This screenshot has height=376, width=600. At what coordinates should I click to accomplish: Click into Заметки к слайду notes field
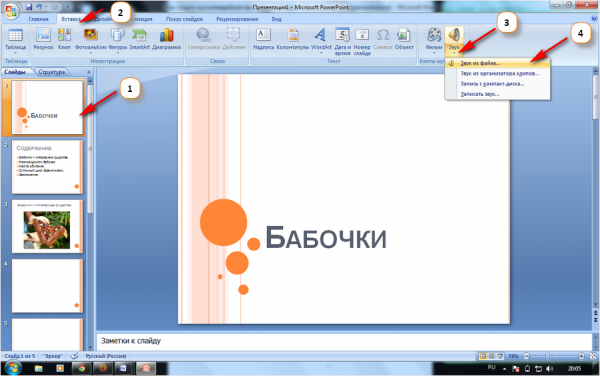click(x=344, y=341)
